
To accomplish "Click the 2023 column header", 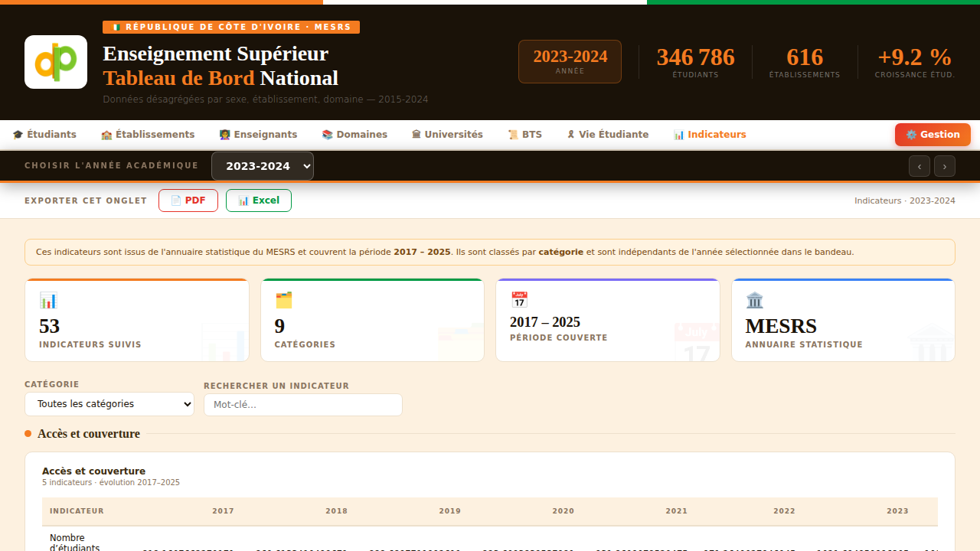I will point(897,511).
